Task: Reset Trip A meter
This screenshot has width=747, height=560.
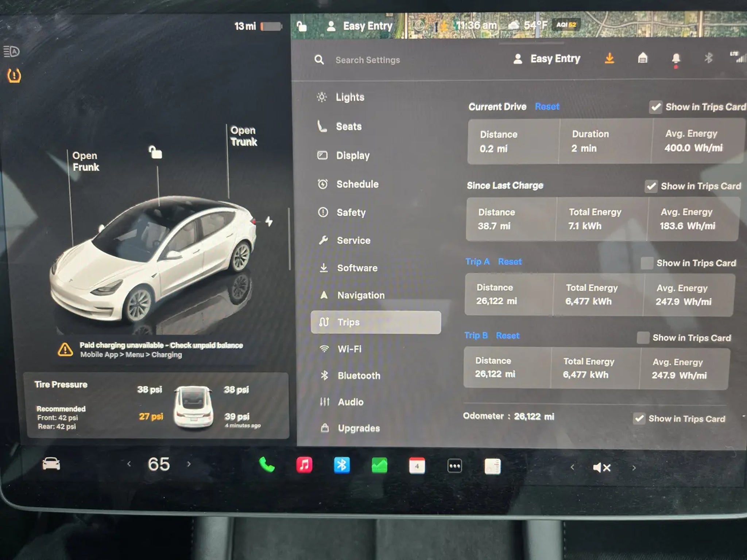Action: click(510, 261)
